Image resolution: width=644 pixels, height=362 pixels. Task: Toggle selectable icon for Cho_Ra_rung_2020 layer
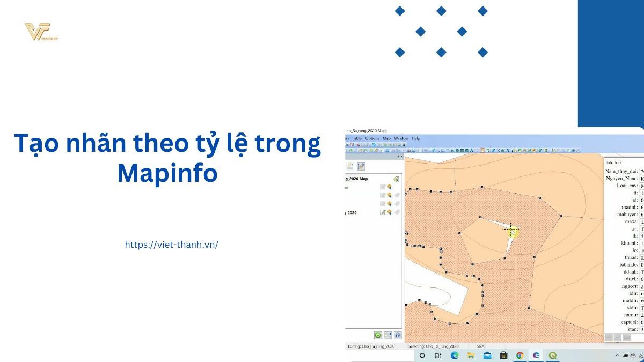click(390, 212)
